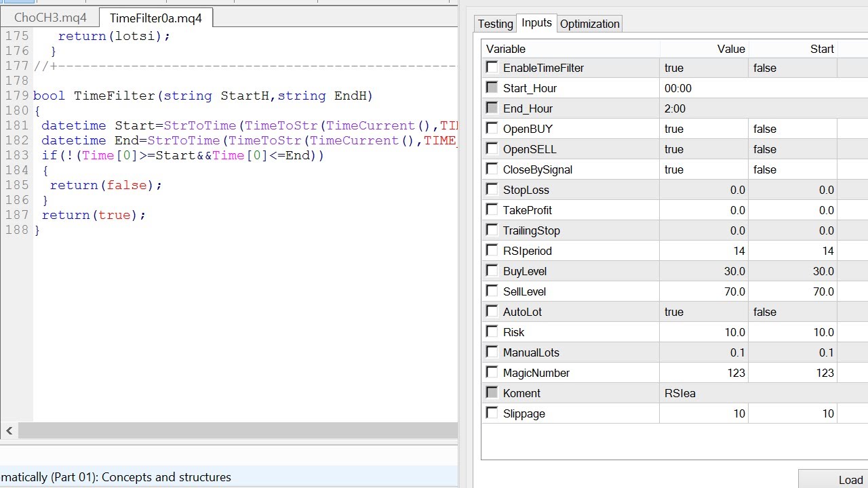Click the OpenBUY start value false
The width and height of the screenshot is (868, 488).
click(793, 129)
